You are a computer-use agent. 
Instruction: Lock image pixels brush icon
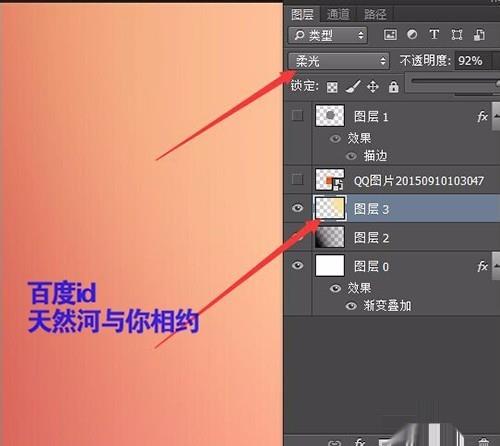(353, 87)
